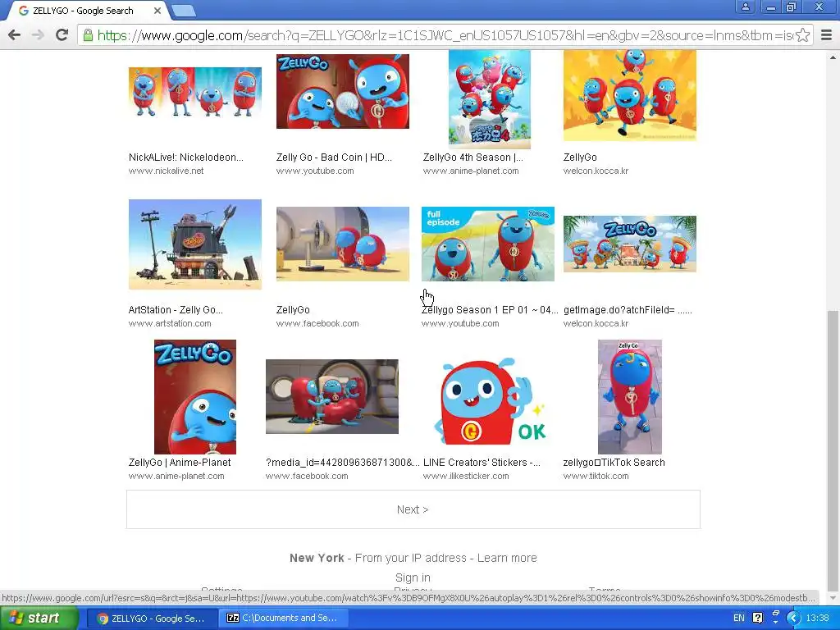
Task: Bookmark this page with the star icon
Action: point(802,35)
